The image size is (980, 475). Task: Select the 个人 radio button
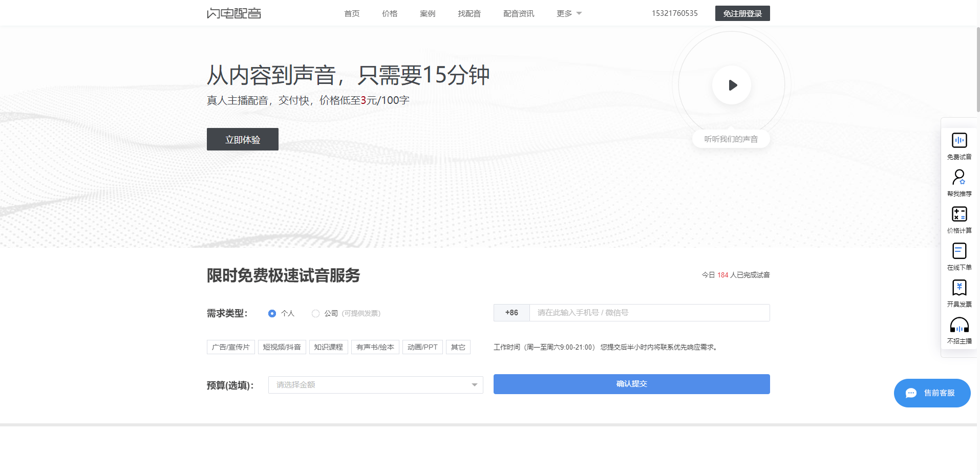(x=272, y=313)
